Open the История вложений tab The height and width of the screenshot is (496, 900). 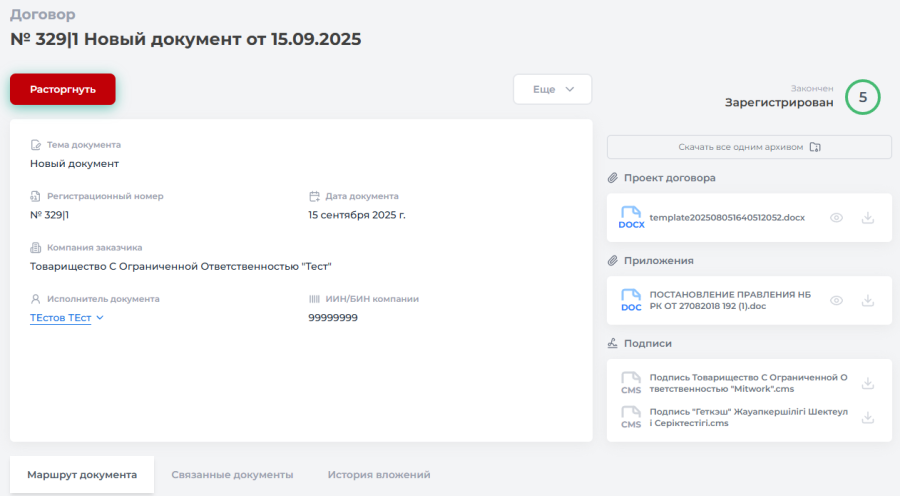(378, 474)
